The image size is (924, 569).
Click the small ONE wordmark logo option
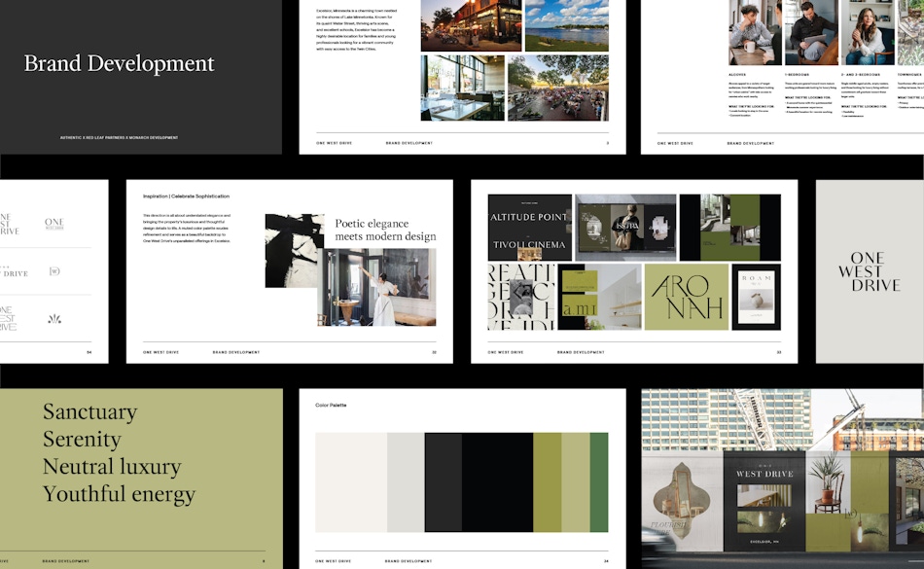pos(54,224)
